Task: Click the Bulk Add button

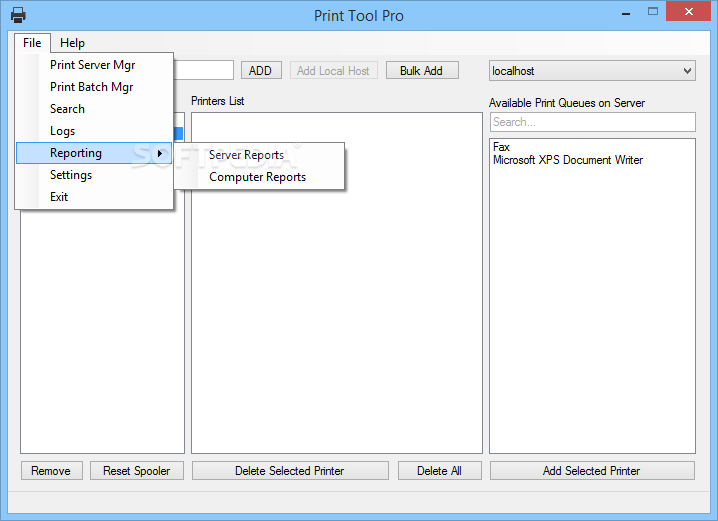Action: (422, 71)
